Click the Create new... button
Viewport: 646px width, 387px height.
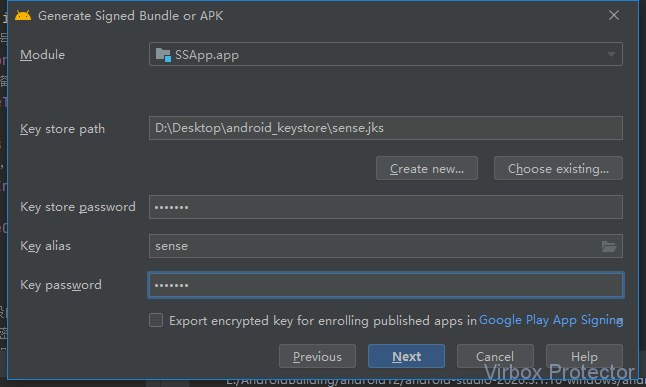click(x=427, y=168)
